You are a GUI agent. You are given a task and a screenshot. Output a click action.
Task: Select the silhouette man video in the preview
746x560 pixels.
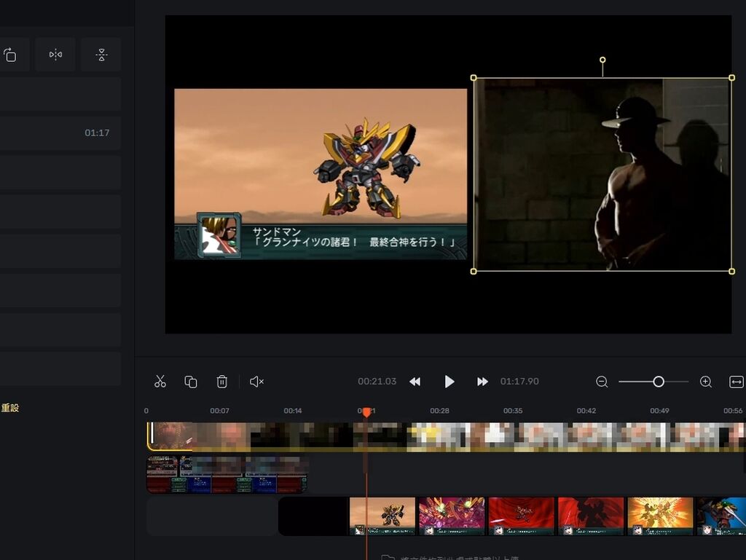pos(602,175)
